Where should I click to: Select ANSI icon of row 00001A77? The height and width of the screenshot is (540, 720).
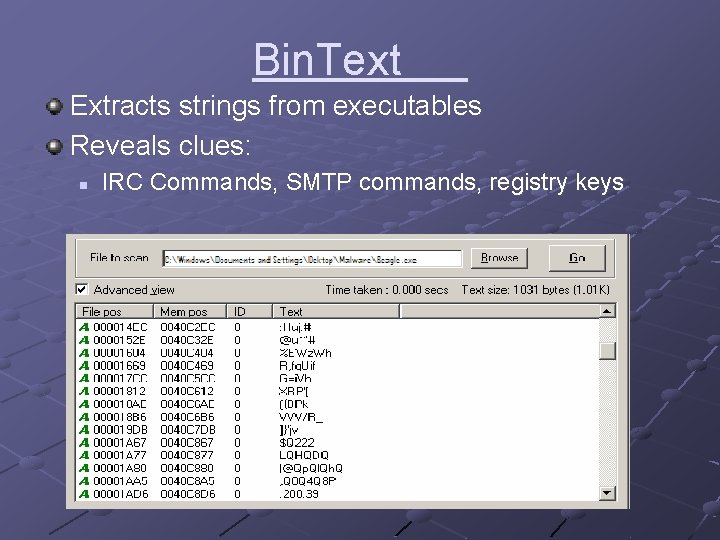pyautogui.click(x=84, y=456)
